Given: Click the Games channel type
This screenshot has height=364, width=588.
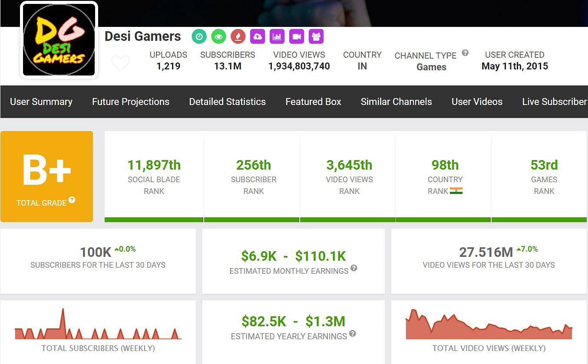Looking at the screenshot, I should point(431,67).
